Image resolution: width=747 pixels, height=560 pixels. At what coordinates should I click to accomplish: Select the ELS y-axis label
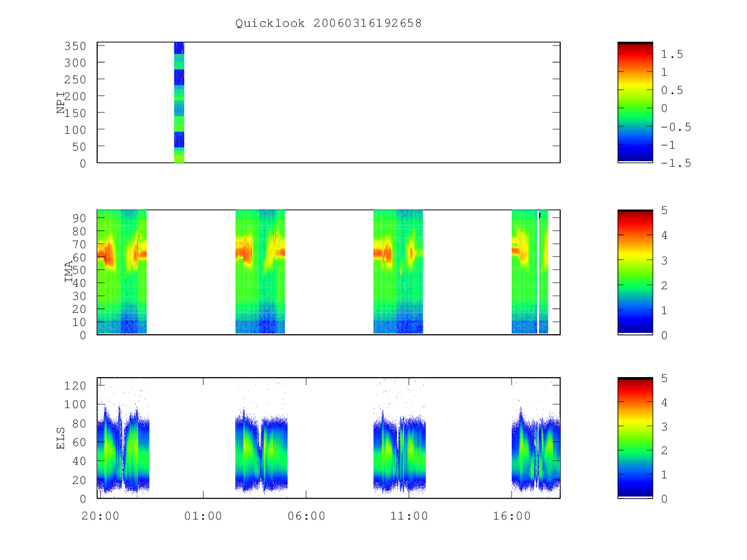61,438
